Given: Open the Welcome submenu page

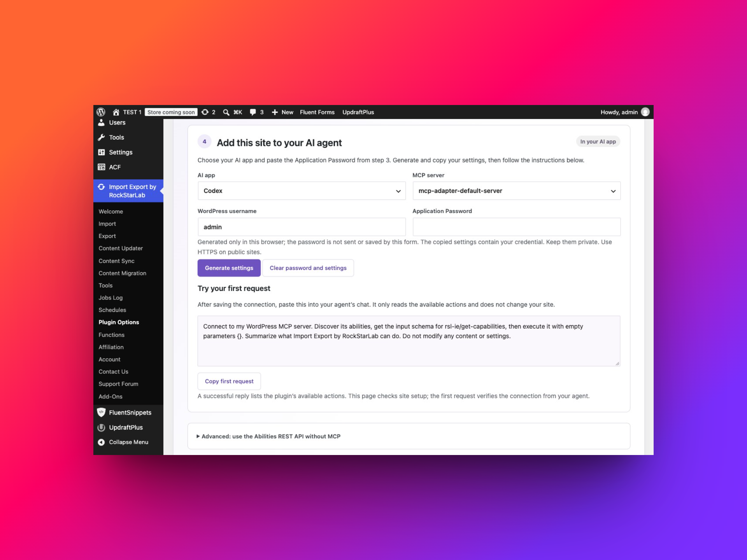Looking at the screenshot, I should [111, 212].
